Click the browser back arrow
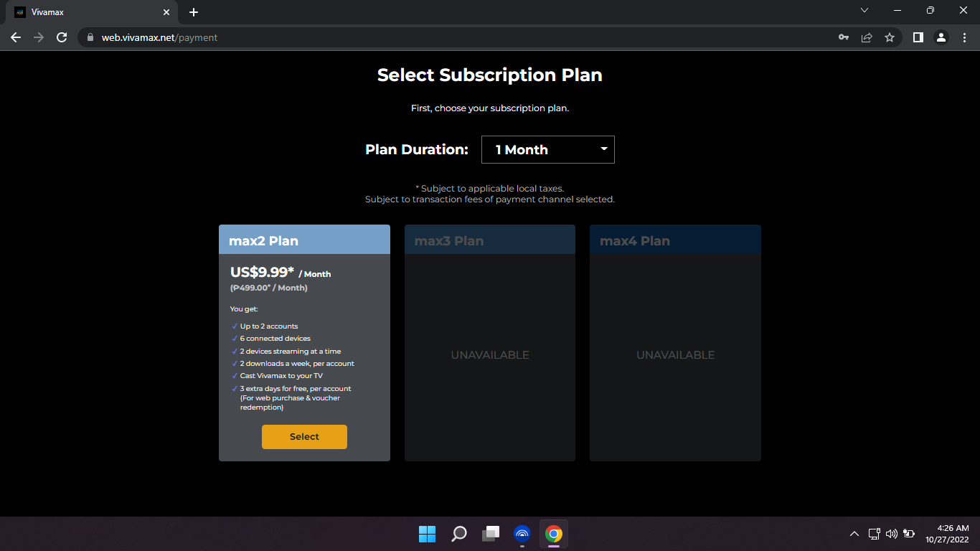The width and height of the screenshot is (980, 551). 16,37
